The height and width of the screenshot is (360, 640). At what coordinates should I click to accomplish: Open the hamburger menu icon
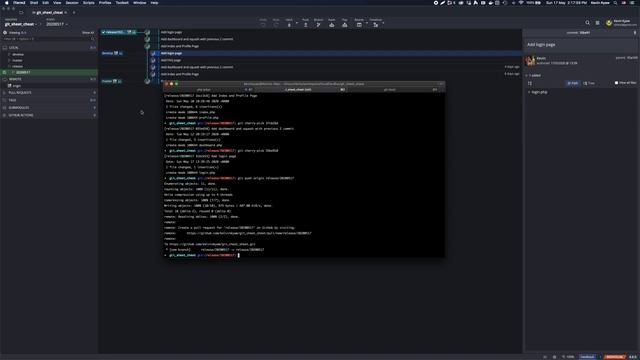pyautogui.click(x=597, y=23)
